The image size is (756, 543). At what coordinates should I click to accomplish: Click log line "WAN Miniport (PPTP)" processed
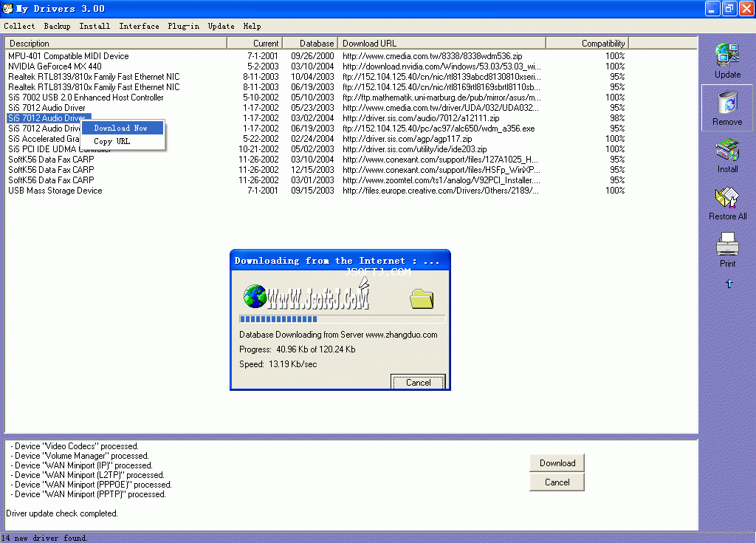click(x=89, y=494)
